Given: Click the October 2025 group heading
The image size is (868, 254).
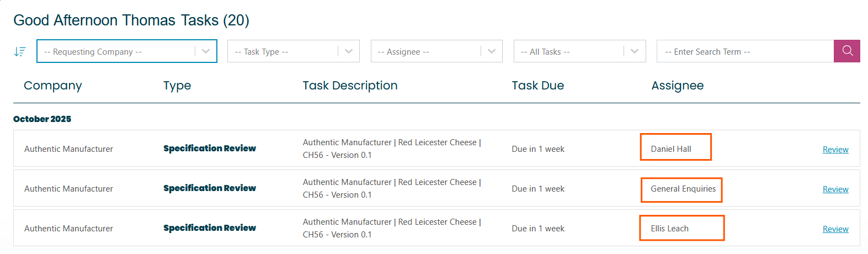Looking at the screenshot, I should click(42, 119).
